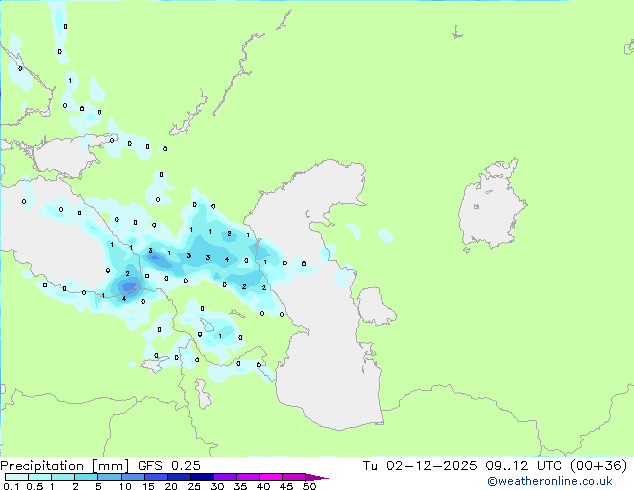
Task: Pick the 25–30 mm darkest blue swatch
Action: click(x=202, y=477)
